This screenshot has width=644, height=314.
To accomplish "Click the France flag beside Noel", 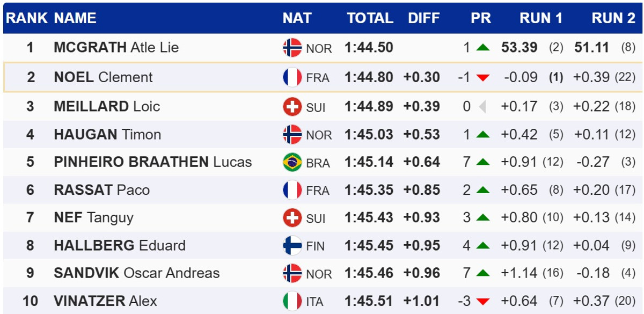I will pos(292,77).
